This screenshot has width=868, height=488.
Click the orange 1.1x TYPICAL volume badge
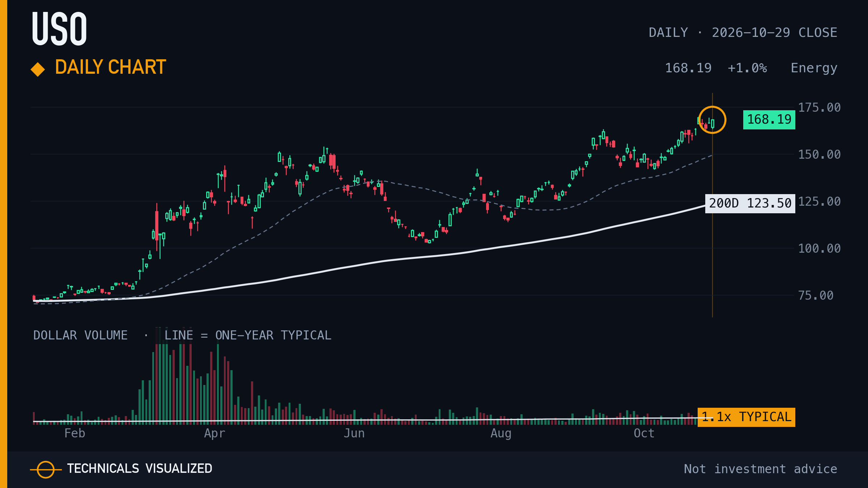746,417
